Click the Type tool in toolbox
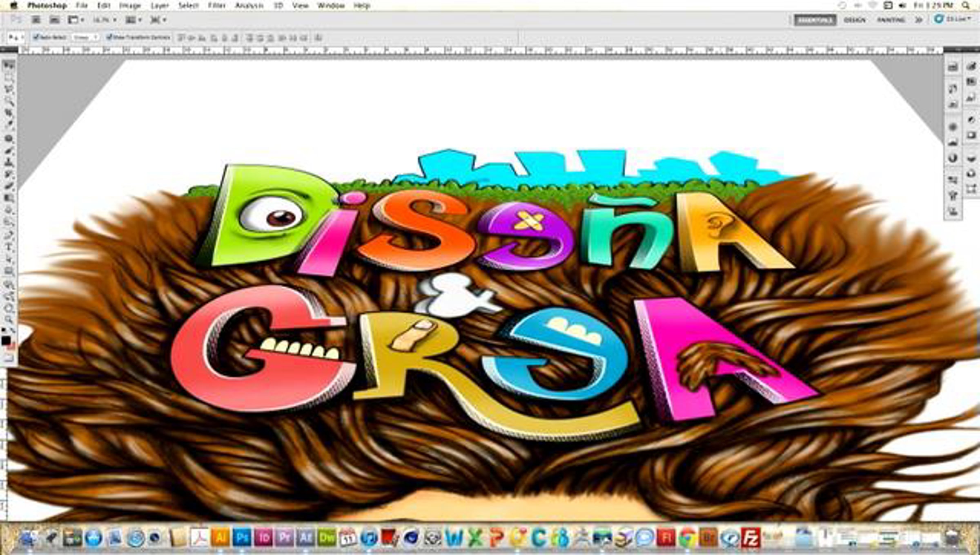 coord(9,247)
